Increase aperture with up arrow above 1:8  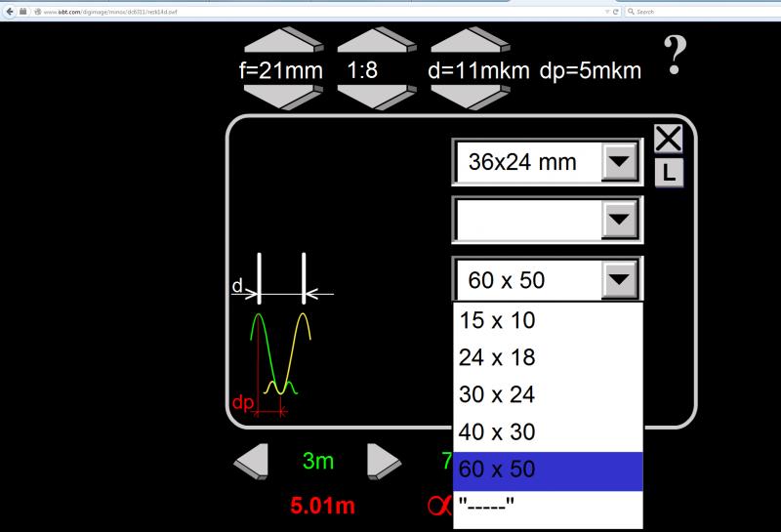tap(377, 40)
